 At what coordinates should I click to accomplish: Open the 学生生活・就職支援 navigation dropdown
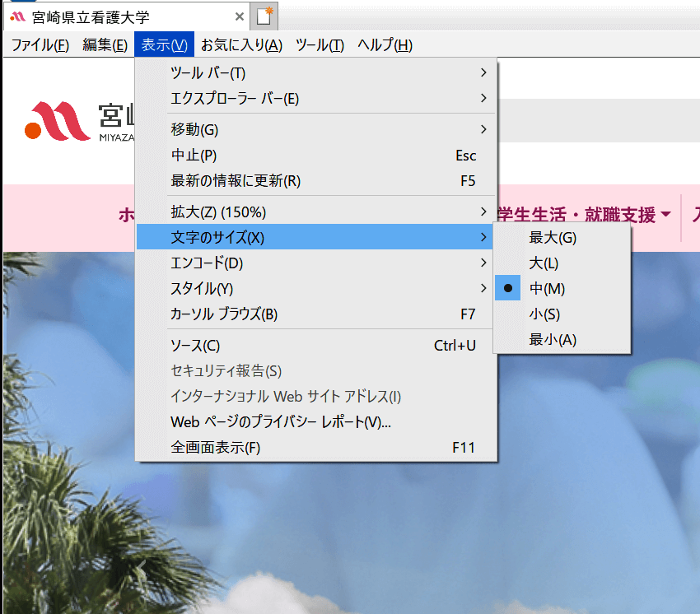585,215
